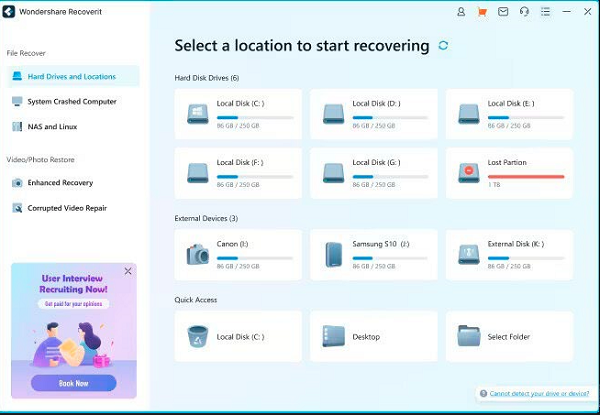Open the mail envelope icon

[503, 12]
